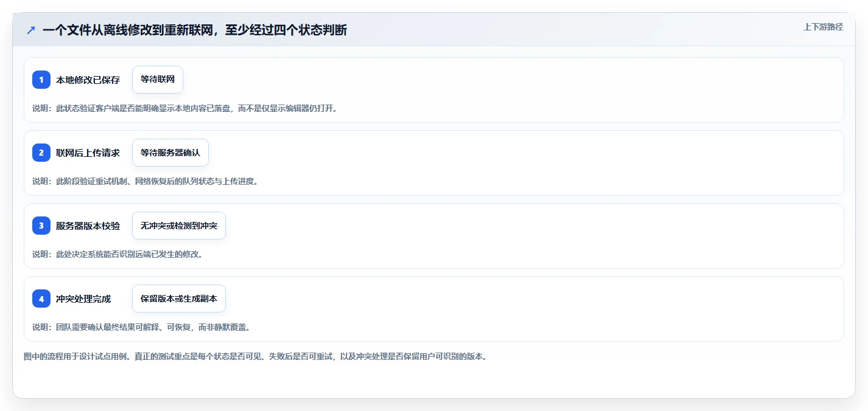Click the note about 可解释、可恢复
This screenshot has width=868, height=411.
tap(141, 327)
